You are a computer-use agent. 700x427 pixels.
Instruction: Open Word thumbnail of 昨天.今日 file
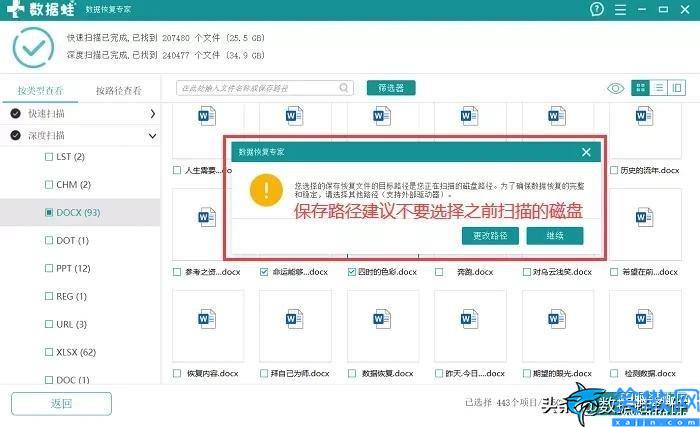pos(469,319)
